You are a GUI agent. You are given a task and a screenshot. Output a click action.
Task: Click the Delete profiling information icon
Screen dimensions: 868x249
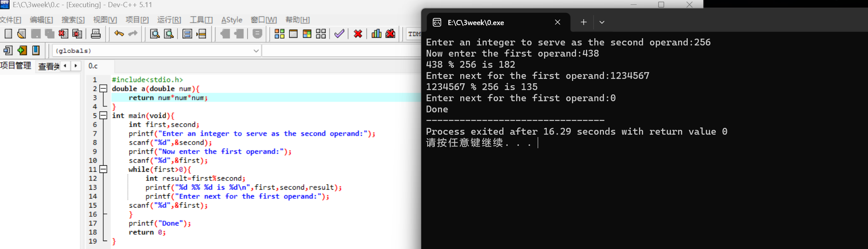391,34
